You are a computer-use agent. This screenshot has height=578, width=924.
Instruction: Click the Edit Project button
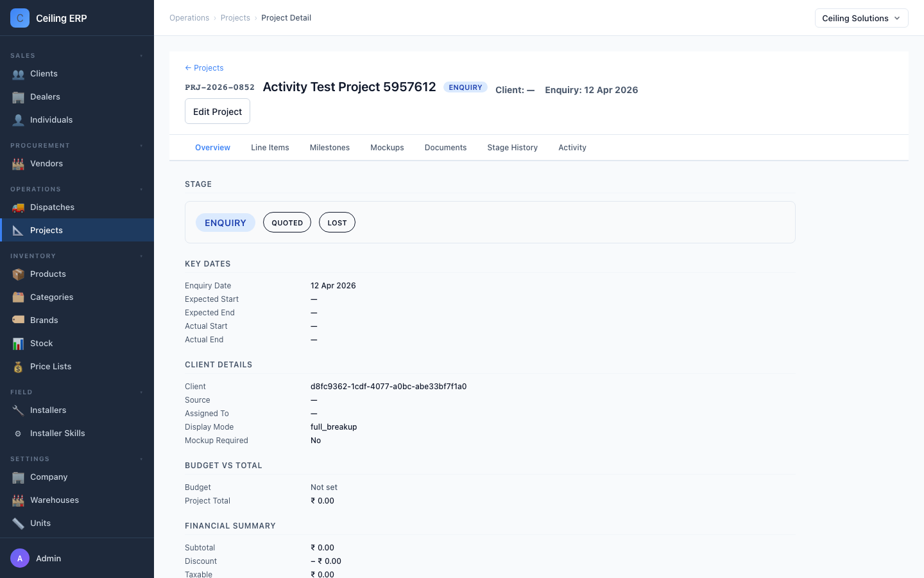[218, 111]
